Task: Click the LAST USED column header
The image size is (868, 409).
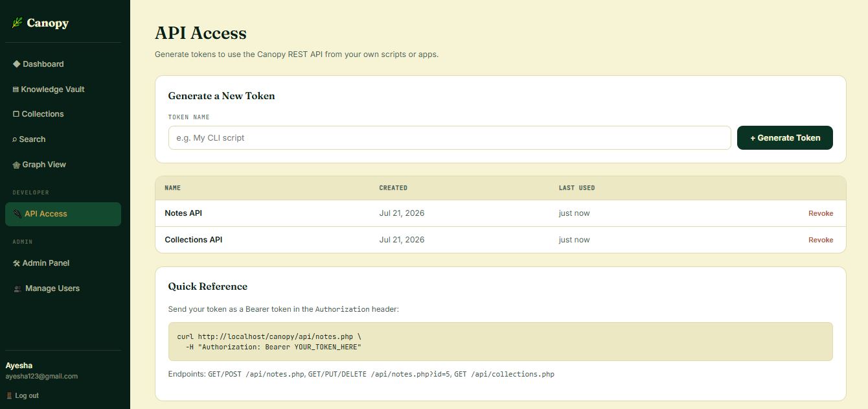Action: click(577, 188)
